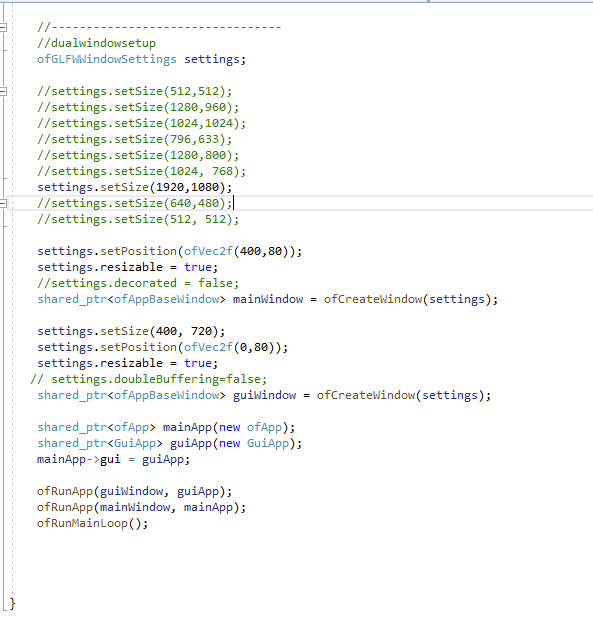Click the ofGLFWWindowSettings type name

click(107, 59)
